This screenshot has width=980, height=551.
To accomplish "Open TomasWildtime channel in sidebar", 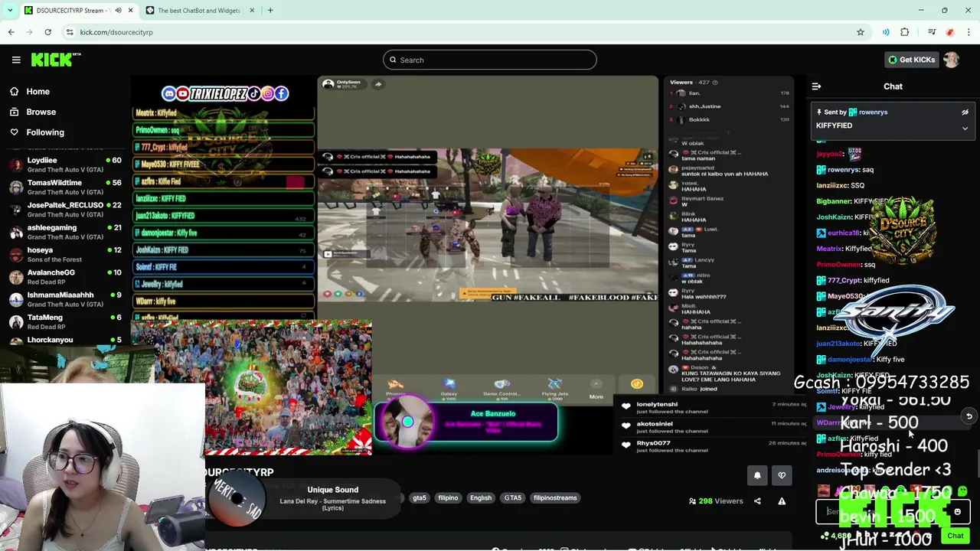I will click(x=64, y=187).
